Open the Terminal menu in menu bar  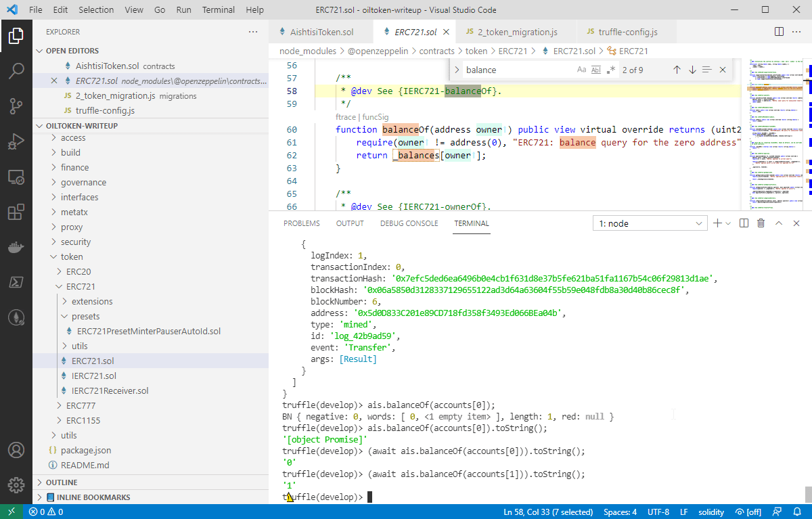(219, 10)
